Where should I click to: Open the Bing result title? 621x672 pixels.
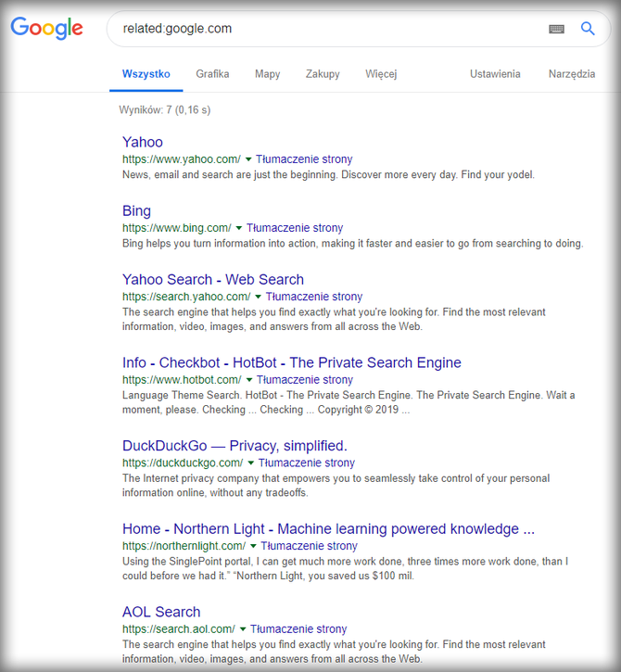(137, 210)
